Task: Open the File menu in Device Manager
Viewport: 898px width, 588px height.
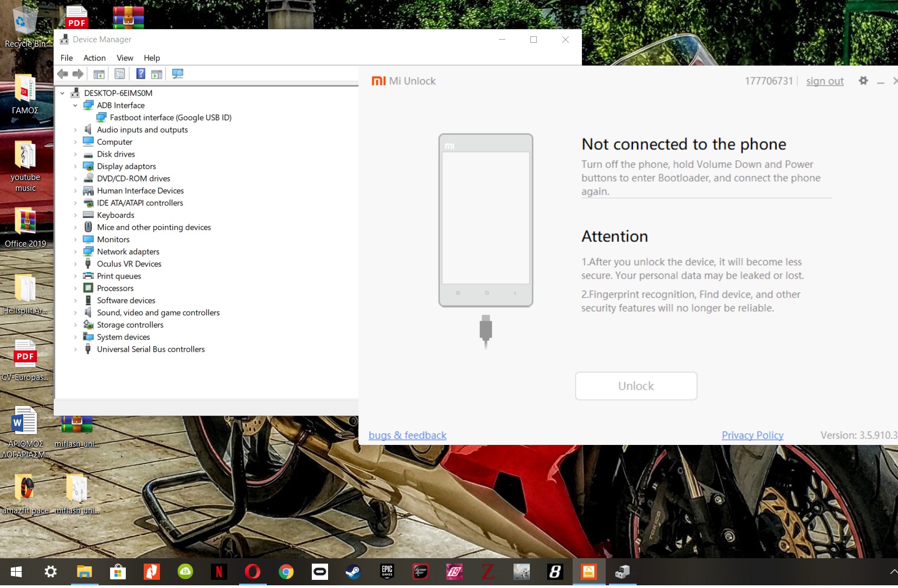Action: pos(67,58)
